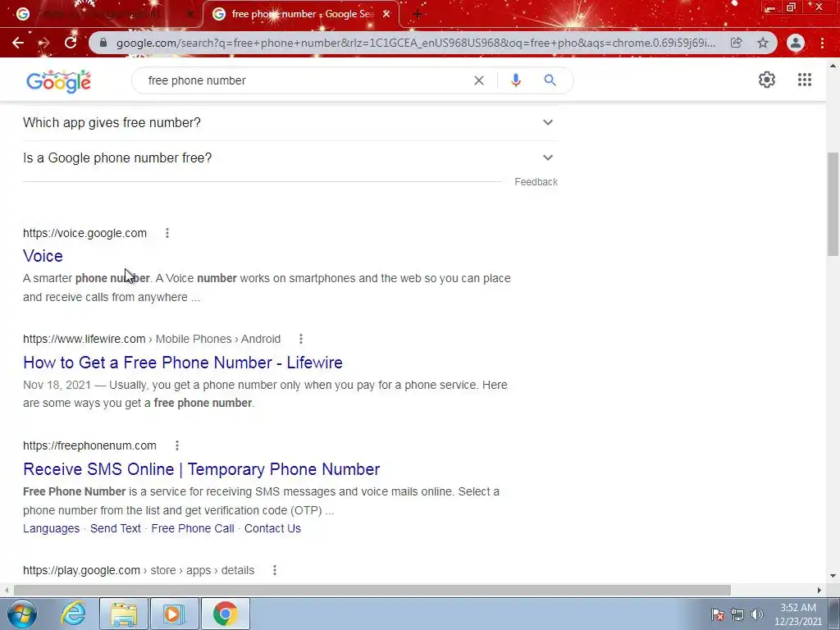Open Chrome's three-dot menu
This screenshot has height=630, width=840.
pyautogui.click(x=822, y=43)
